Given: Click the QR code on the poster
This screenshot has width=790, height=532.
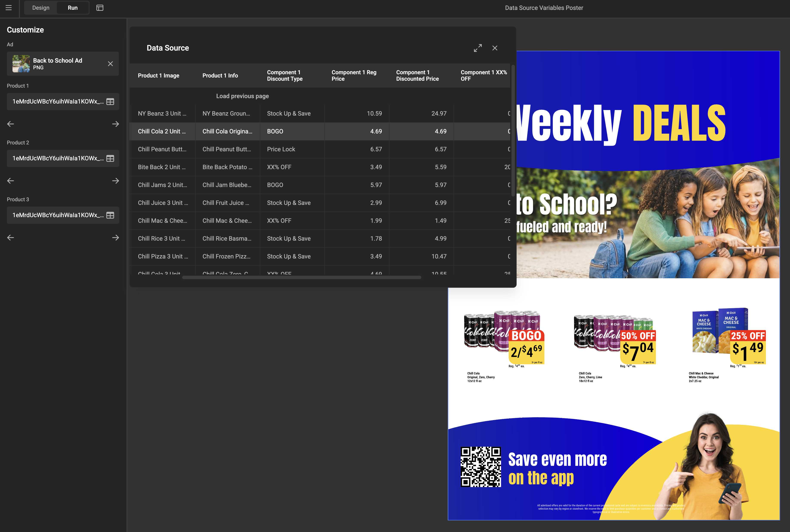Looking at the screenshot, I should coord(480,467).
